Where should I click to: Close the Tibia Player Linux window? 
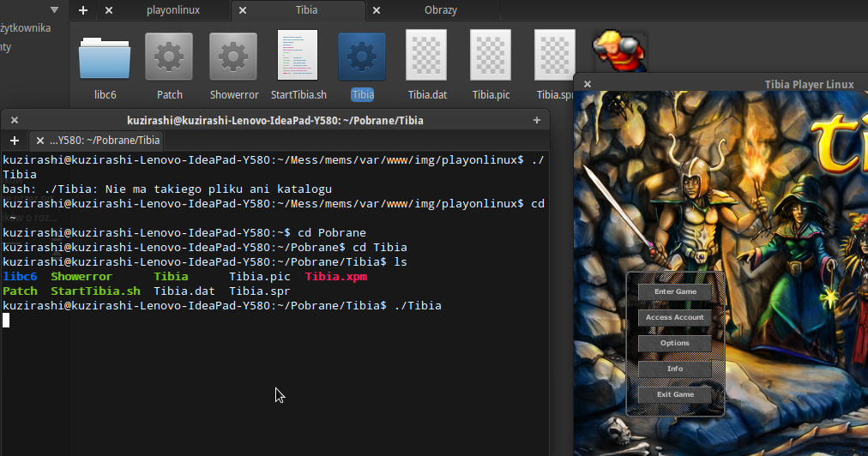click(x=588, y=84)
